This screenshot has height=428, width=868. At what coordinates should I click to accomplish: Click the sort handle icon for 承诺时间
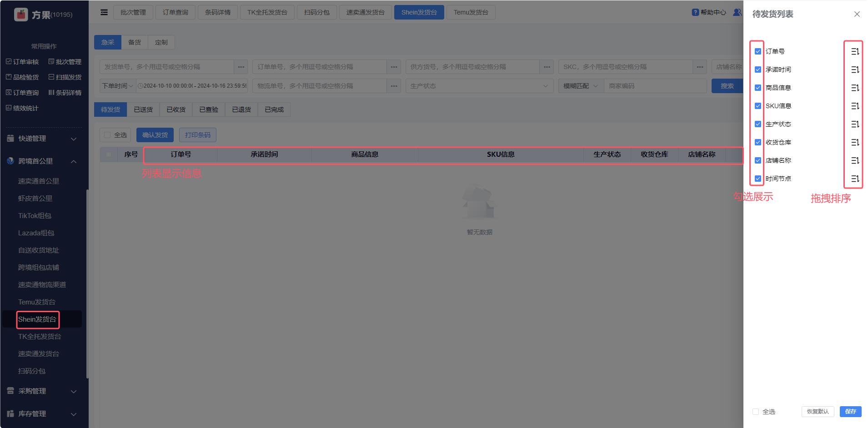pos(855,70)
